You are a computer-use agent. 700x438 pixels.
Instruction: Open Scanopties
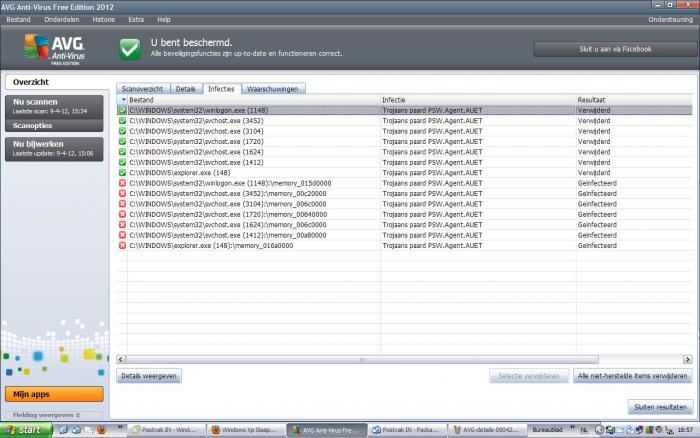point(54,125)
